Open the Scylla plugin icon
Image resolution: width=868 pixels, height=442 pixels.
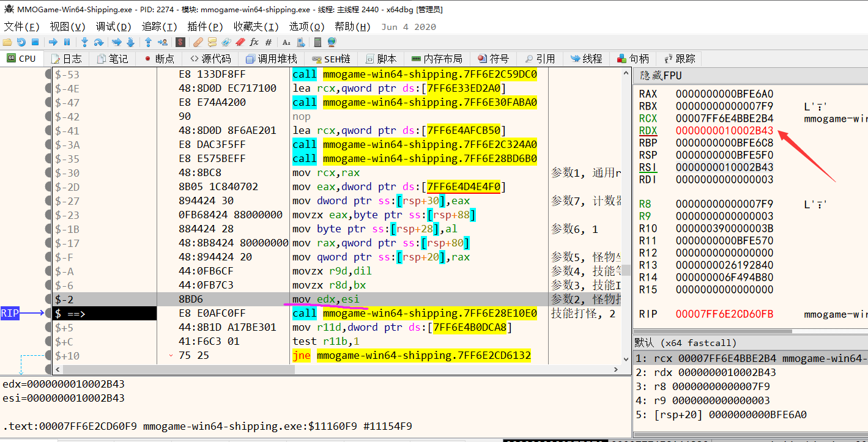tap(180, 42)
